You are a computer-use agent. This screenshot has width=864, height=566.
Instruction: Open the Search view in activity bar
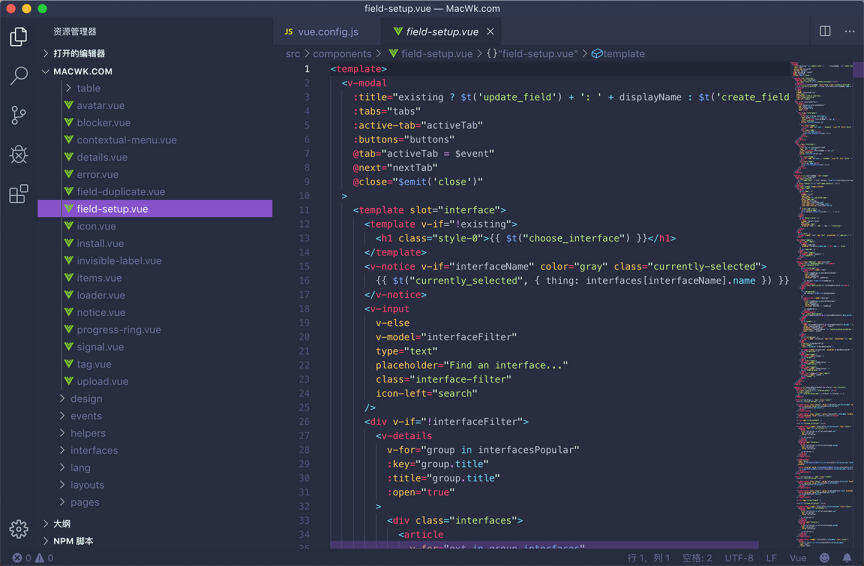[18, 76]
